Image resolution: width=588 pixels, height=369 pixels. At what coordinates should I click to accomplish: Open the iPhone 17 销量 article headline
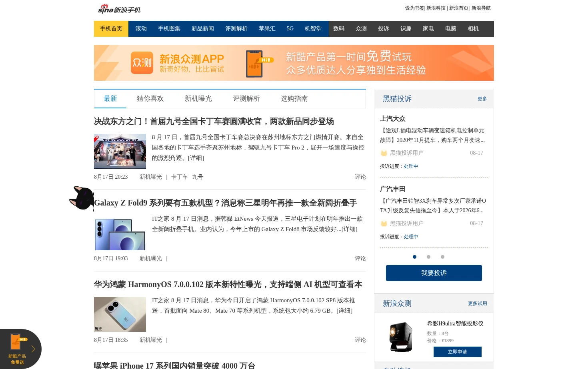tap(174, 365)
